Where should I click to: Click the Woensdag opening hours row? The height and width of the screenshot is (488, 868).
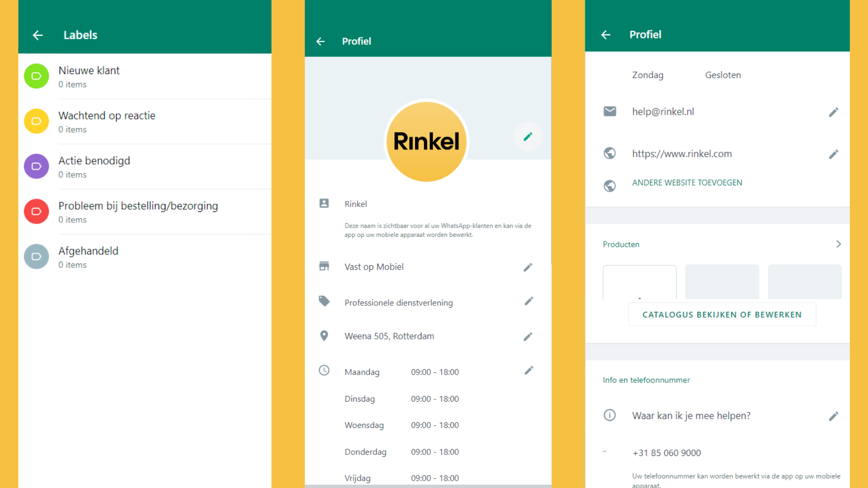point(402,425)
